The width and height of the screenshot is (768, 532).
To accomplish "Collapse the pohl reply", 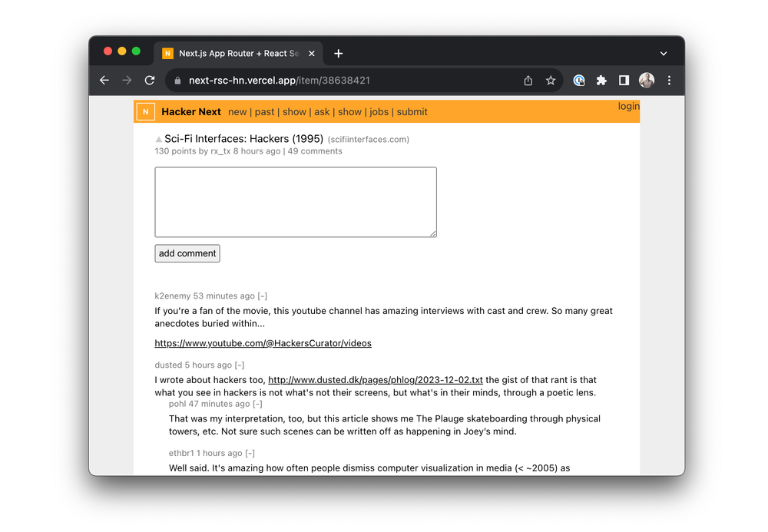I will [x=257, y=403].
